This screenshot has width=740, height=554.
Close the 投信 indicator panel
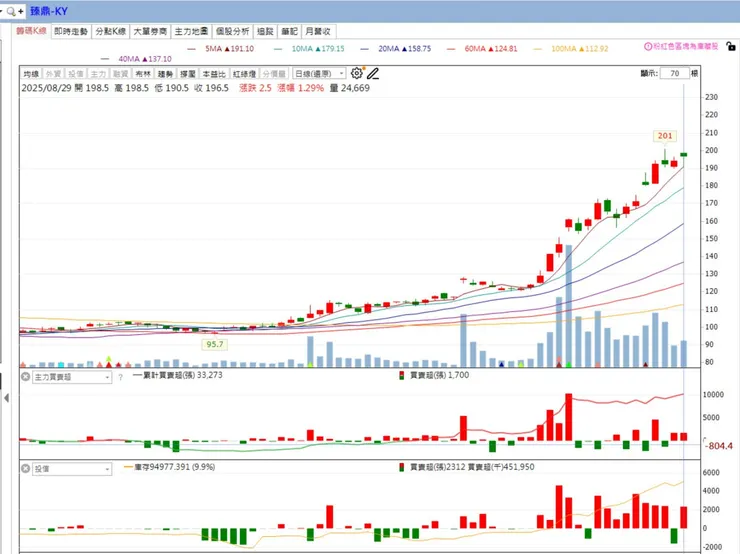25,469
